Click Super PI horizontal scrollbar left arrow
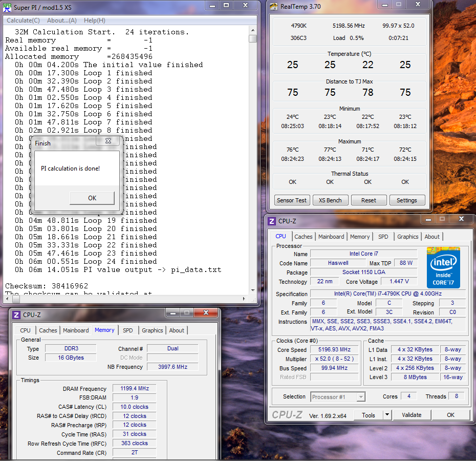This screenshot has width=476, height=461. [x=8, y=299]
